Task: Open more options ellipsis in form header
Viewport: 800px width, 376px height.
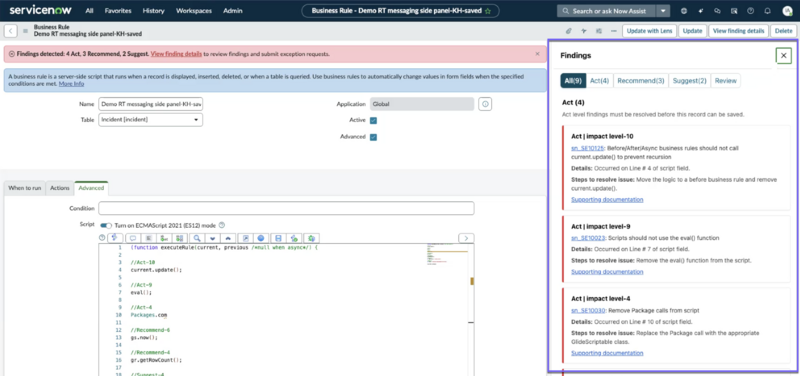Action: point(613,31)
